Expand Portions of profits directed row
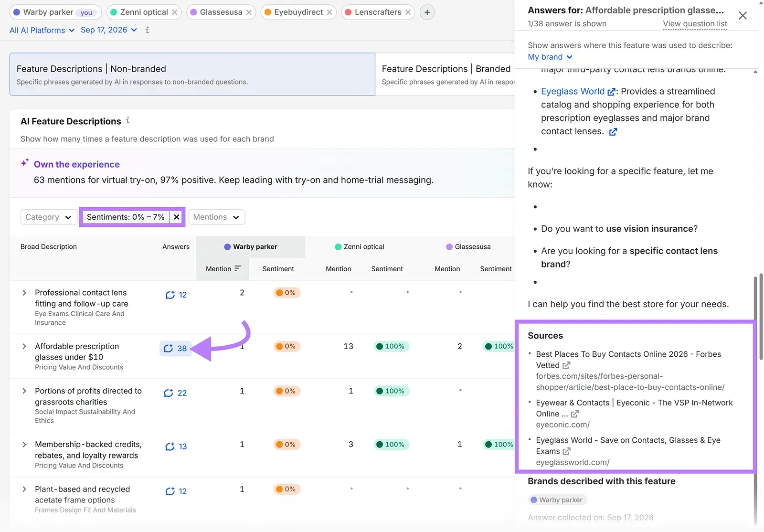Viewport: 764px width, 532px height. pos(24,391)
